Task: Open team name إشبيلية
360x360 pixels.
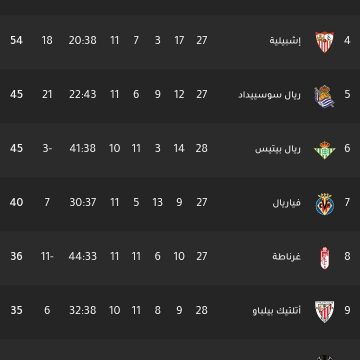Action: [x=285, y=41]
